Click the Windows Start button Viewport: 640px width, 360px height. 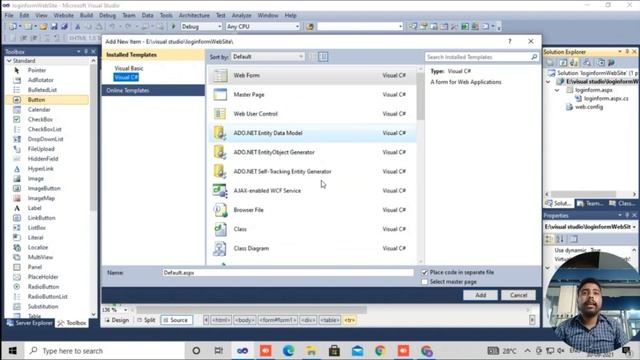click(13, 351)
